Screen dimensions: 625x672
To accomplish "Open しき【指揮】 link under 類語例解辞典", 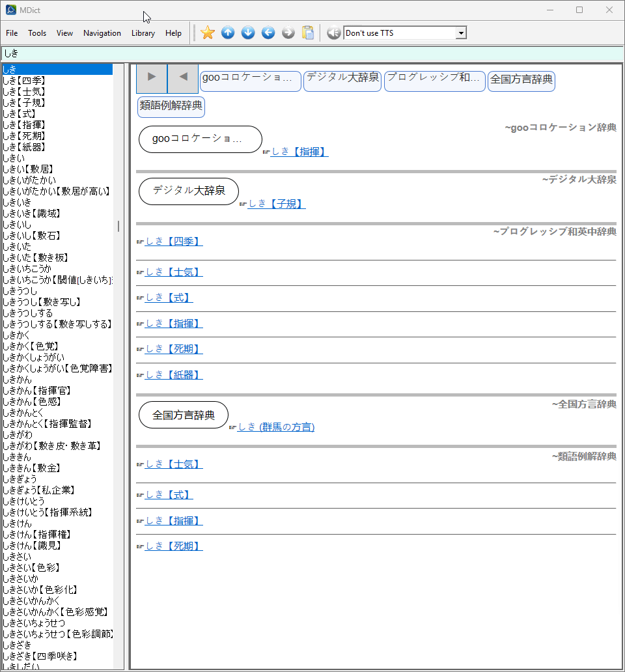I will (x=173, y=521).
